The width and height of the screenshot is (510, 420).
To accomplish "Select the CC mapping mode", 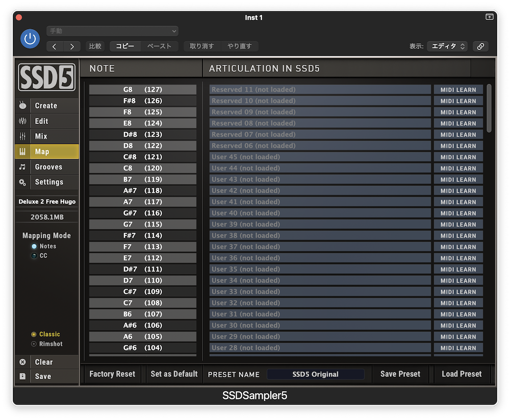I will tap(34, 256).
